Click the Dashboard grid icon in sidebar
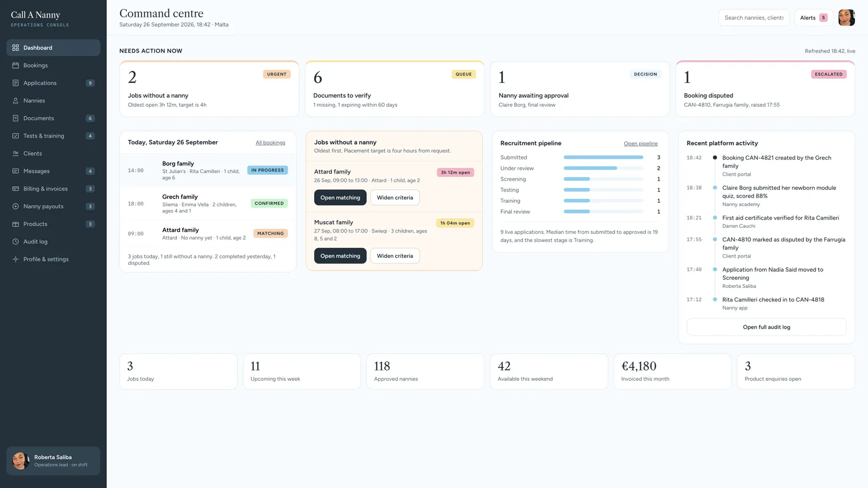This screenshot has height=488, width=868. click(x=16, y=48)
